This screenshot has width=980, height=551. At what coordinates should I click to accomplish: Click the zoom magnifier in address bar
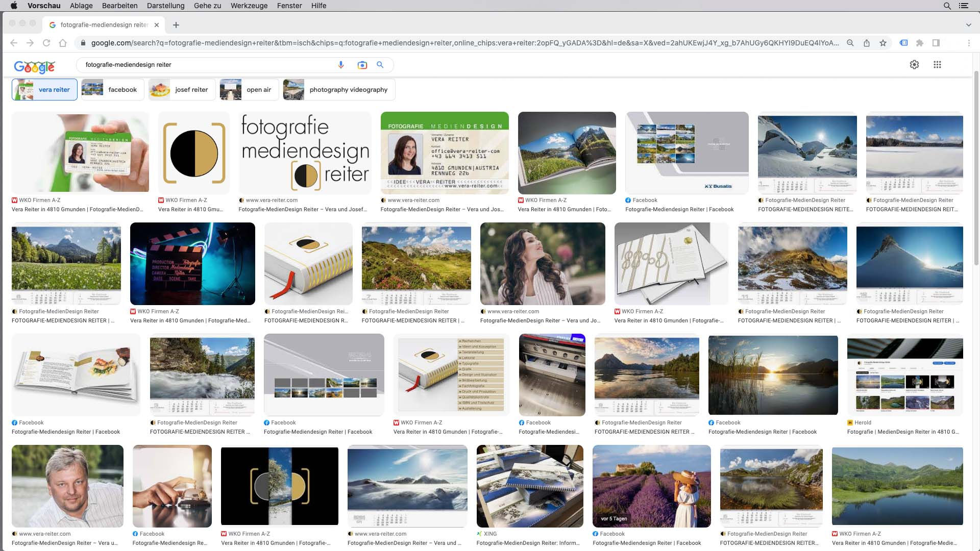pyautogui.click(x=850, y=43)
